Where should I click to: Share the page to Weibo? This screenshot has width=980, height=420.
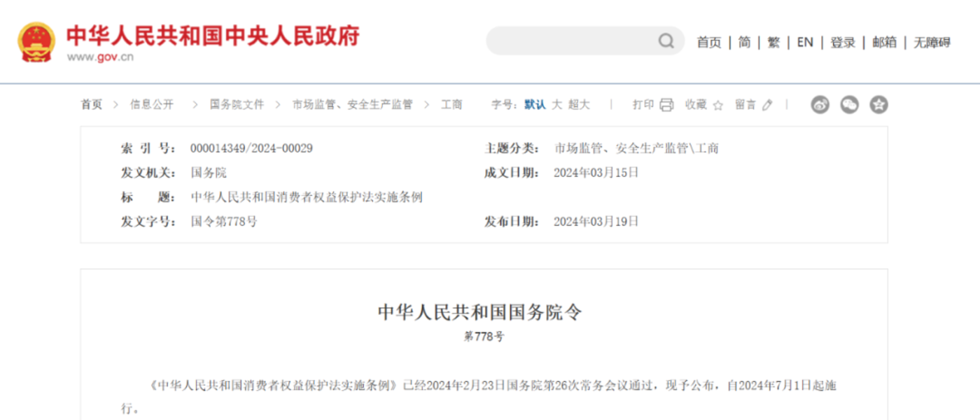[x=820, y=105]
